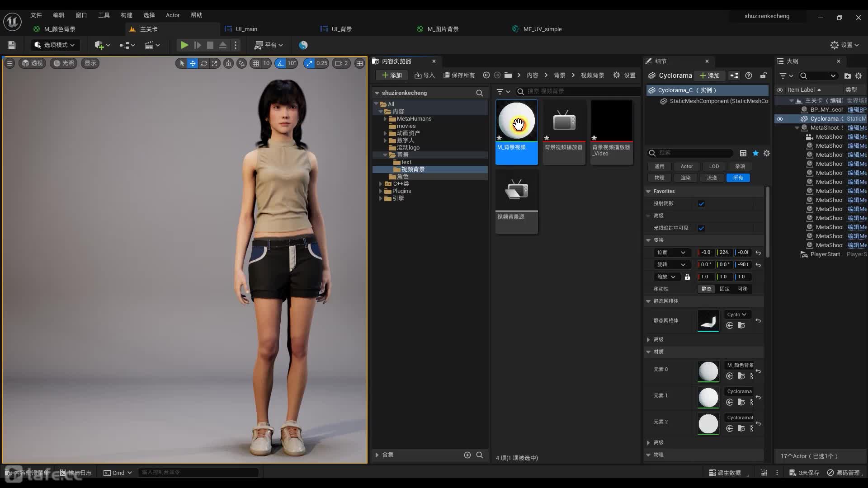Click the Blueprint edit icon beside Cyclorama add button
Image resolution: width=868 pixels, height=488 pixels.
[x=734, y=76]
